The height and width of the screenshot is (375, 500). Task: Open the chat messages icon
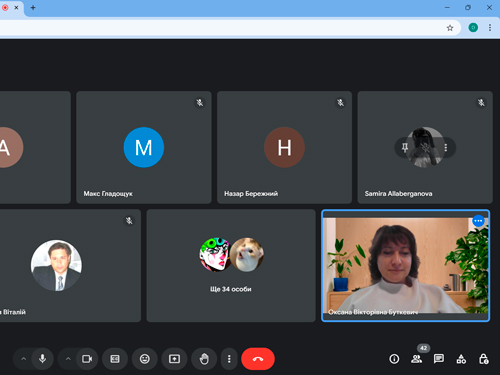[439, 359]
